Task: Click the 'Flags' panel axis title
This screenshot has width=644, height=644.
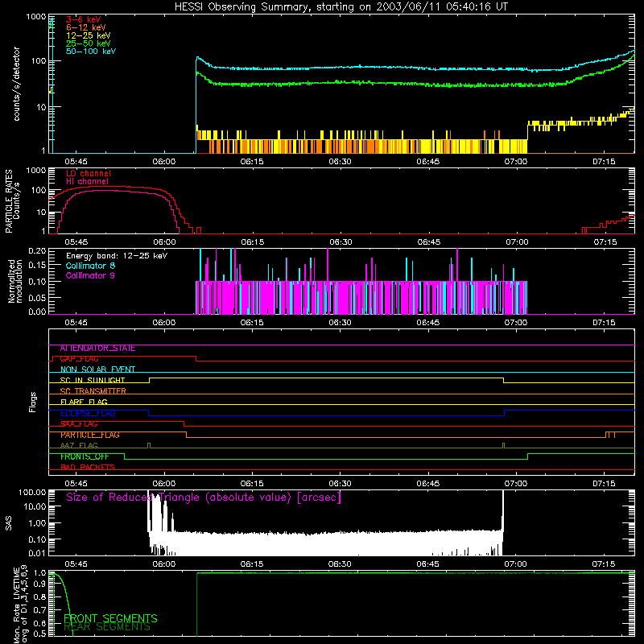Action: click(33, 402)
